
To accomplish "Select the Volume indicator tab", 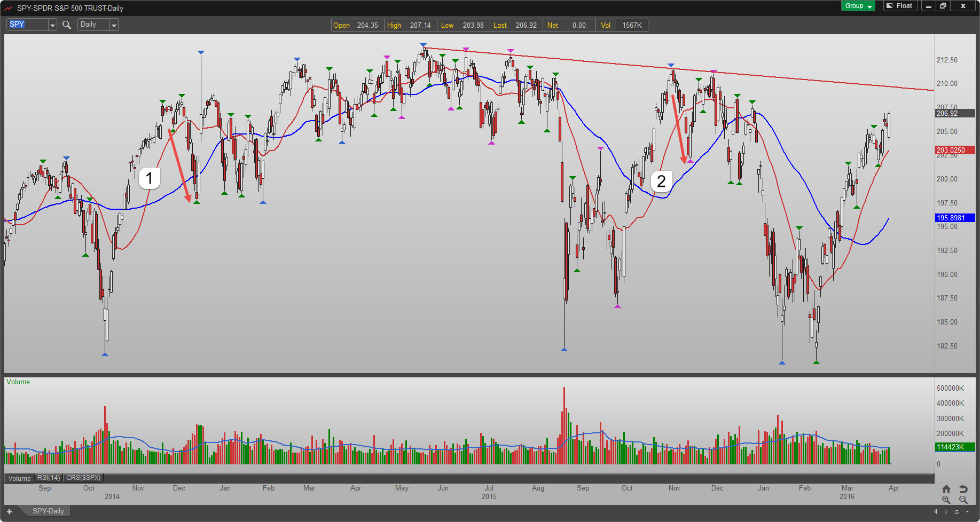I will pos(20,478).
